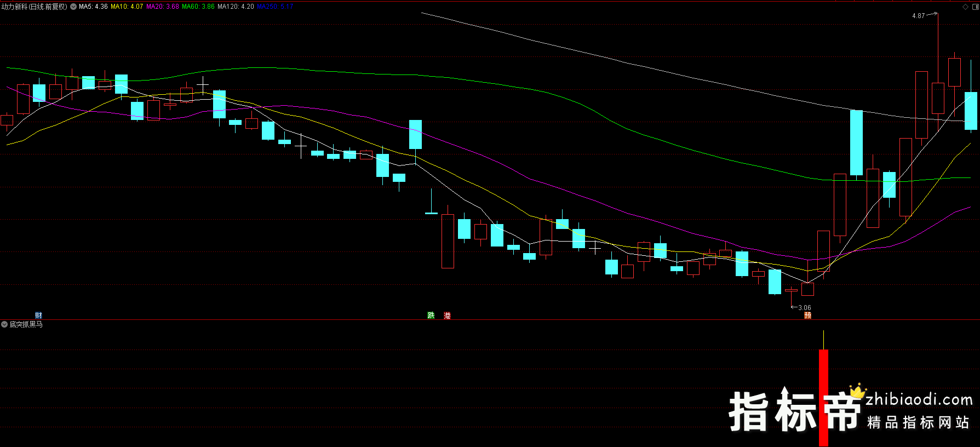Select the MA5: 4.36 label
This screenshot has width=980, height=447.
click(93, 7)
